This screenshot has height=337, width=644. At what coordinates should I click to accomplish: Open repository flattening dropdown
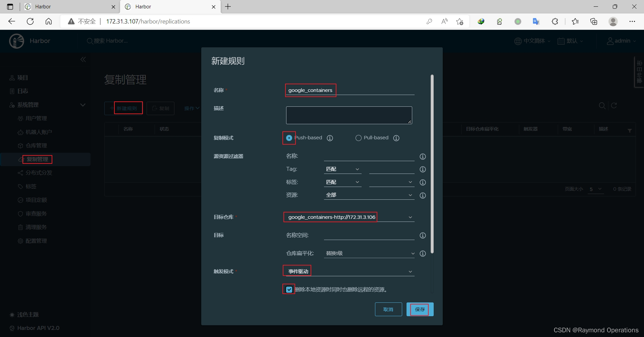(369, 253)
